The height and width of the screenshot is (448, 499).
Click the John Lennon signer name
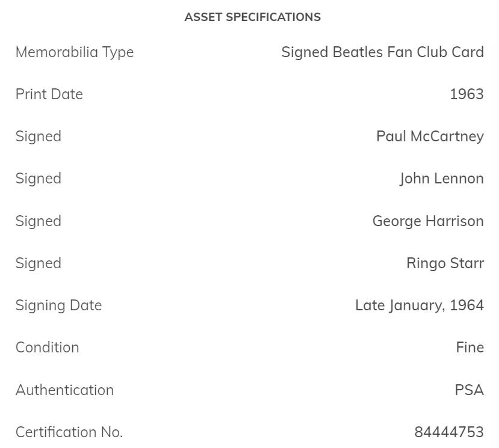coord(441,179)
